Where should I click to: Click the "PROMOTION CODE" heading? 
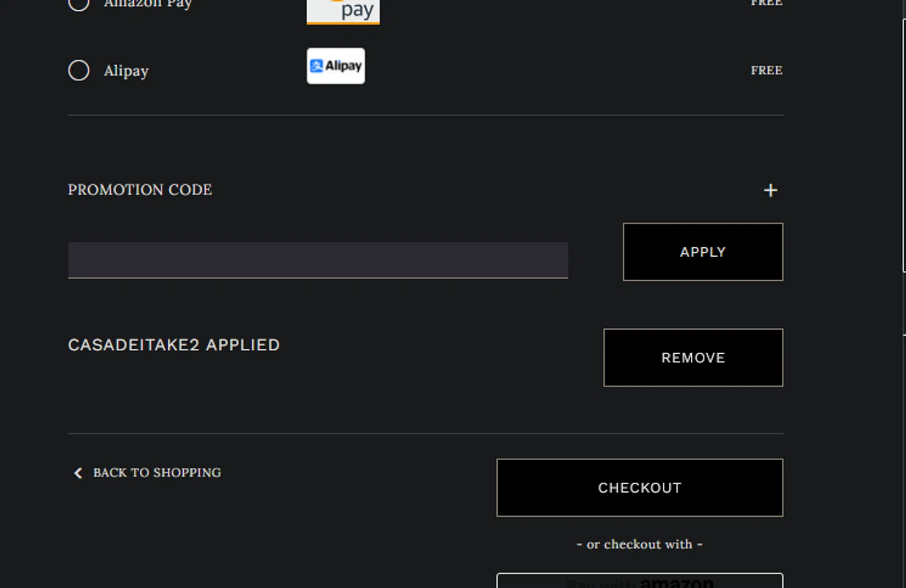pos(140,190)
